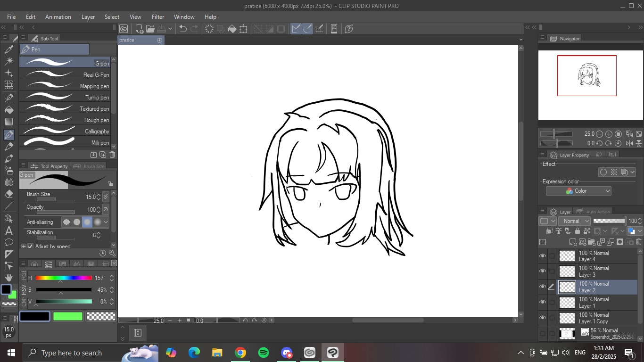Open Layer Property effect options dropdown arrow
This screenshot has height=362, width=644.
(632, 172)
